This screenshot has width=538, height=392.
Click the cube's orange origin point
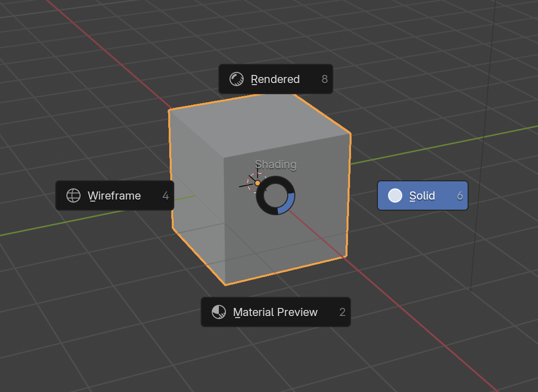[x=257, y=183]
